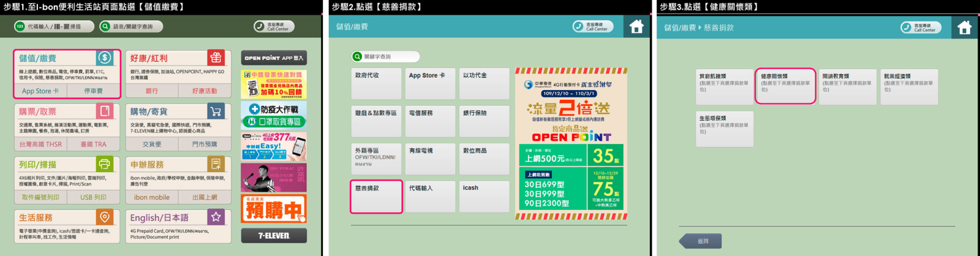Open 語音/關鍵字查詢 search in step 1
The width and height of the screenshot is (980, 256).
pos(132,26)
